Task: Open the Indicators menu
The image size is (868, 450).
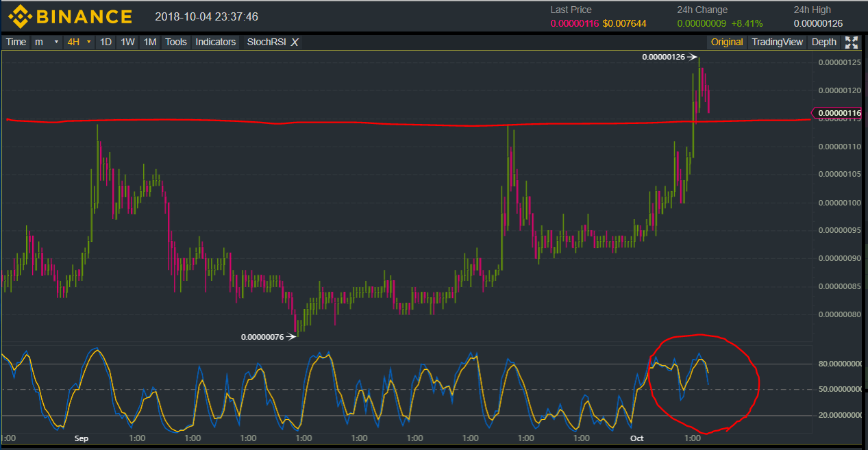Action: click(215, 42)
